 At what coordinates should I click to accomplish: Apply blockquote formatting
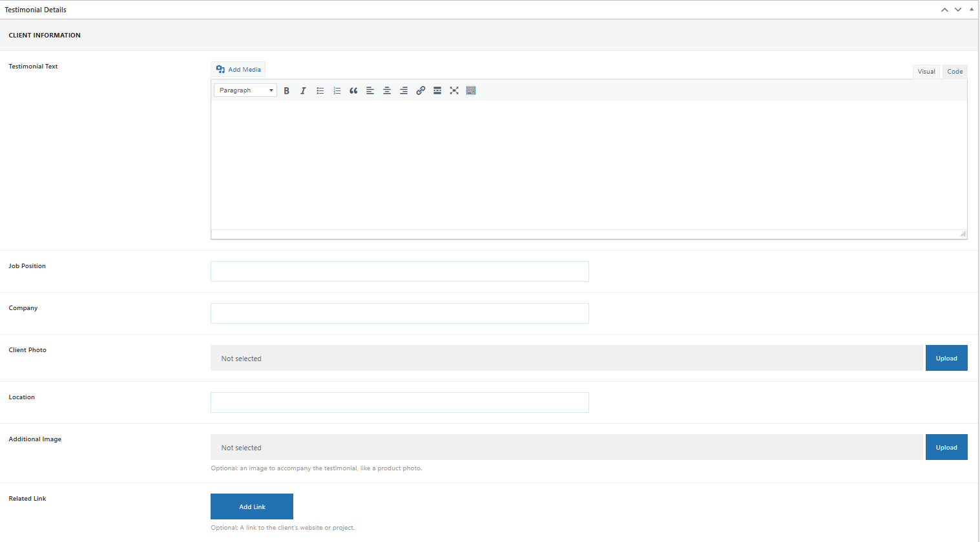tap(353, 91)
